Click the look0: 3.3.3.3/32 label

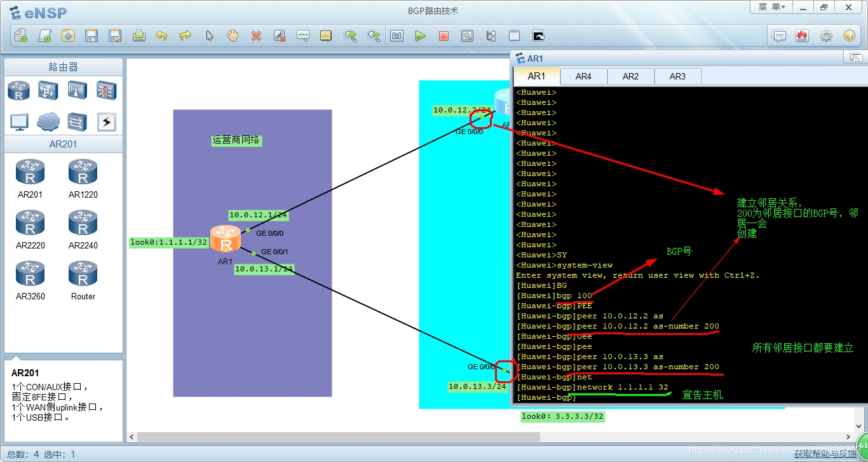tap(562, 417)
